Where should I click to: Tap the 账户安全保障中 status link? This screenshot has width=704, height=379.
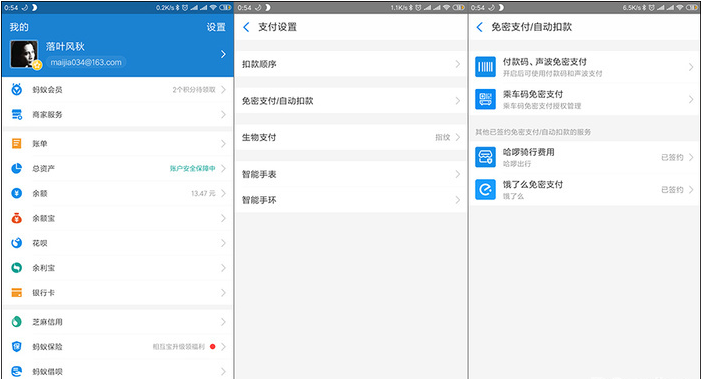(192, 168)
